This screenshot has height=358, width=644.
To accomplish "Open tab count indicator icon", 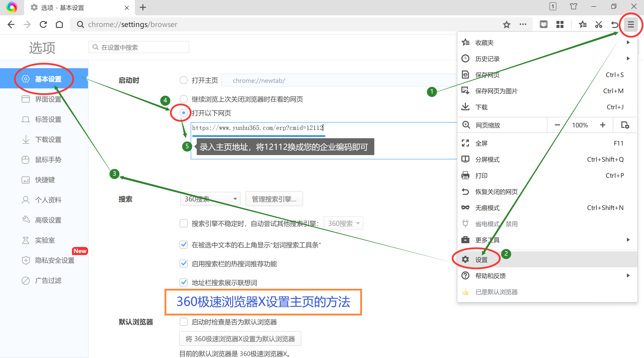I will pos(553,6).
